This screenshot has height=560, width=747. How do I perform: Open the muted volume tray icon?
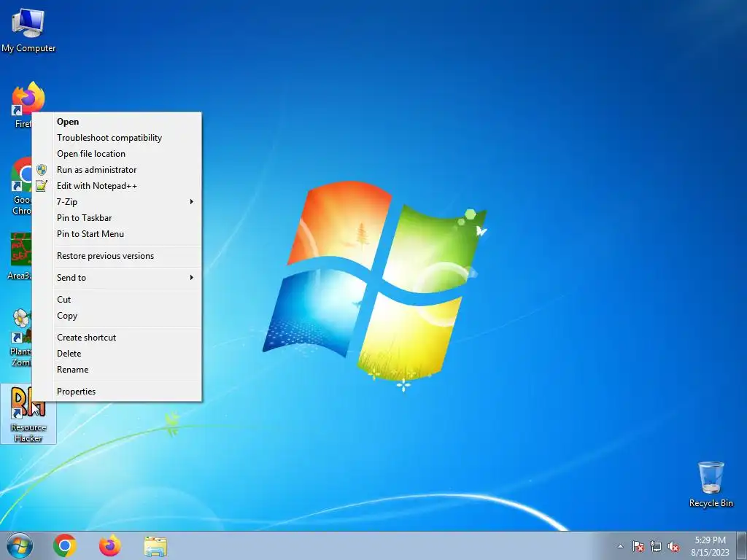pyautogui.click(x=673, y=546)
